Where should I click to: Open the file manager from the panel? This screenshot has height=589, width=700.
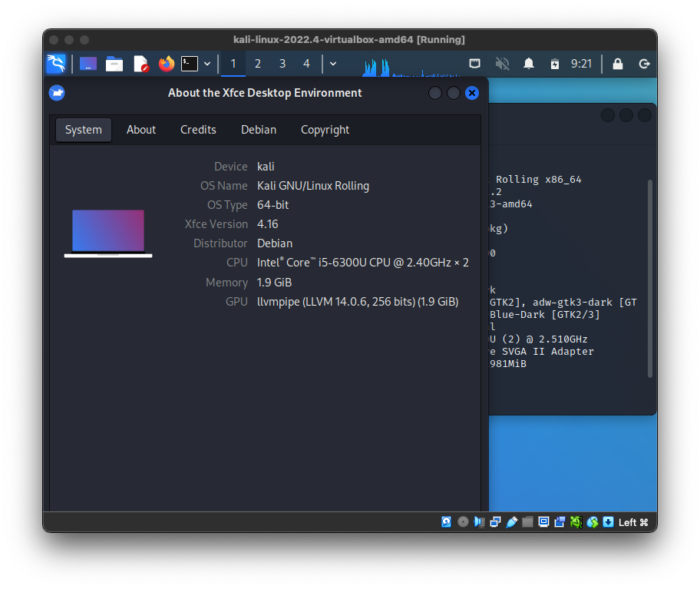click(x=114, y=64)
